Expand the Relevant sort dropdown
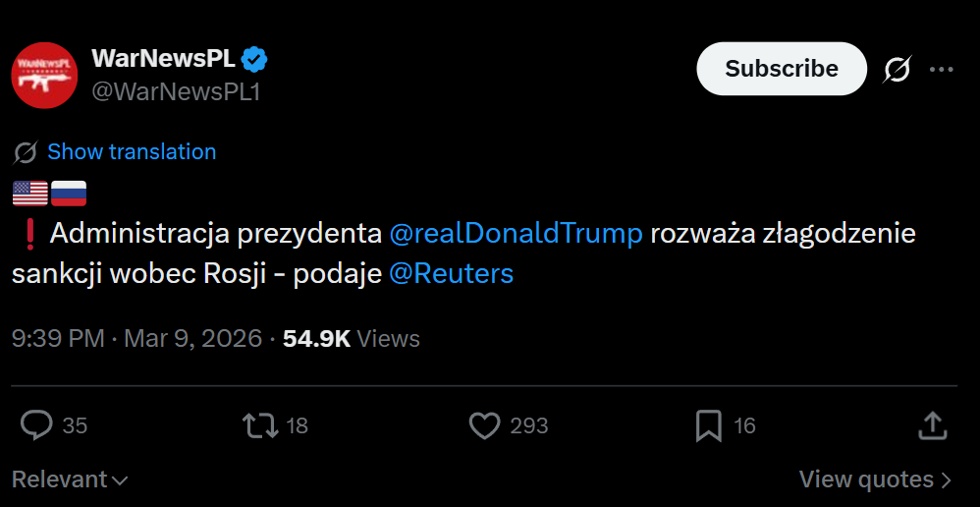This screenshot has height=507, width=980. (70, 479)
